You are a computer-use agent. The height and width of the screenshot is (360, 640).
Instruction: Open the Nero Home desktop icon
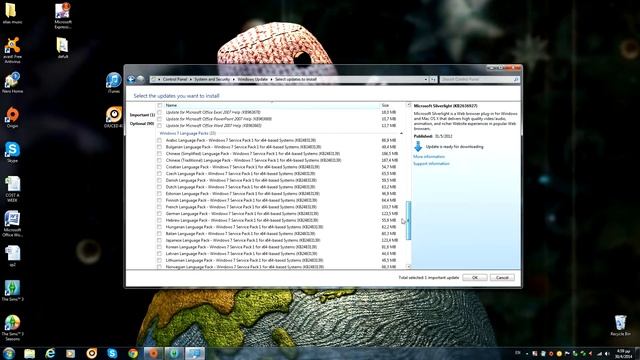(x=12, y=83)
